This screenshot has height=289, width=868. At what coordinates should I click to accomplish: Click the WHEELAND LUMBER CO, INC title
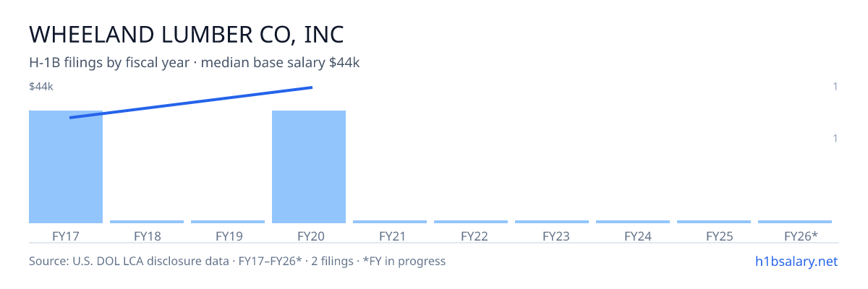[186, 34]
